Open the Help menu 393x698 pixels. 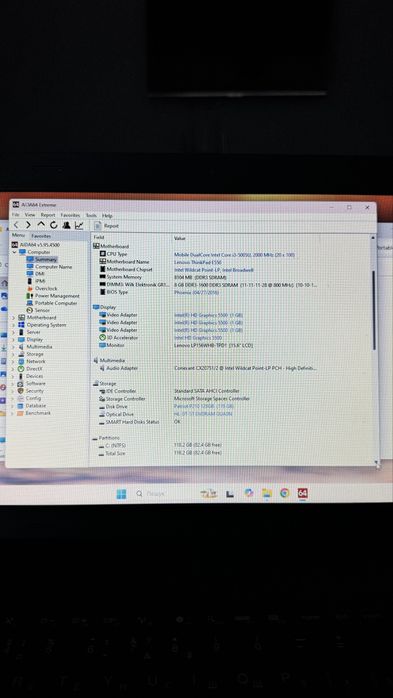(107, 215)
